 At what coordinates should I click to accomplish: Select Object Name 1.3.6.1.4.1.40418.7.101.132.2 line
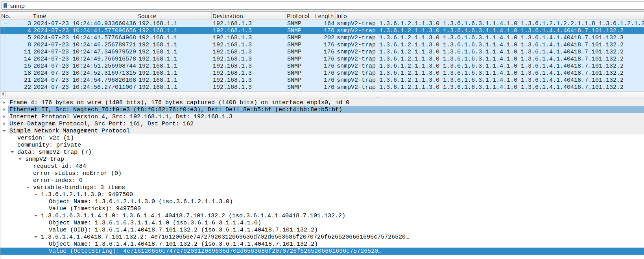click(x=183, y=244)
